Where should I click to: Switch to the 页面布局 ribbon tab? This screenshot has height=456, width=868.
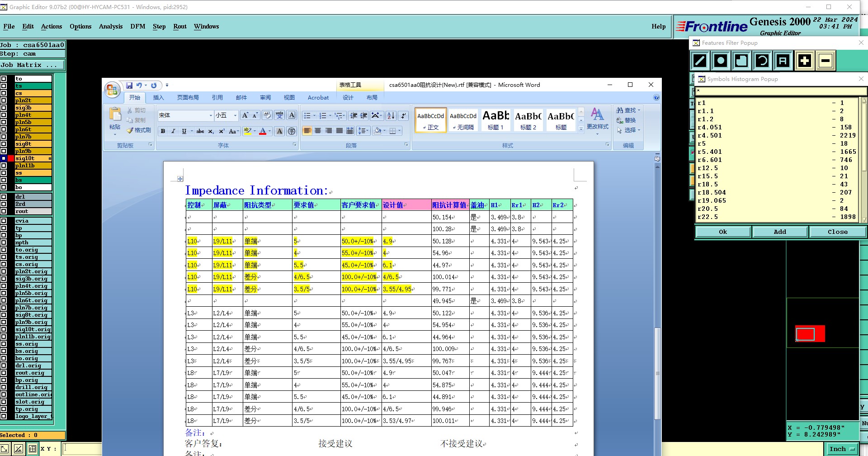coord(188,97)
